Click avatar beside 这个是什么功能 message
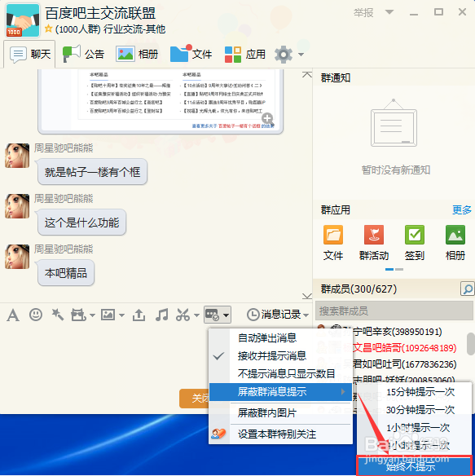Viewport: 475px width, 476px height. 17,206
